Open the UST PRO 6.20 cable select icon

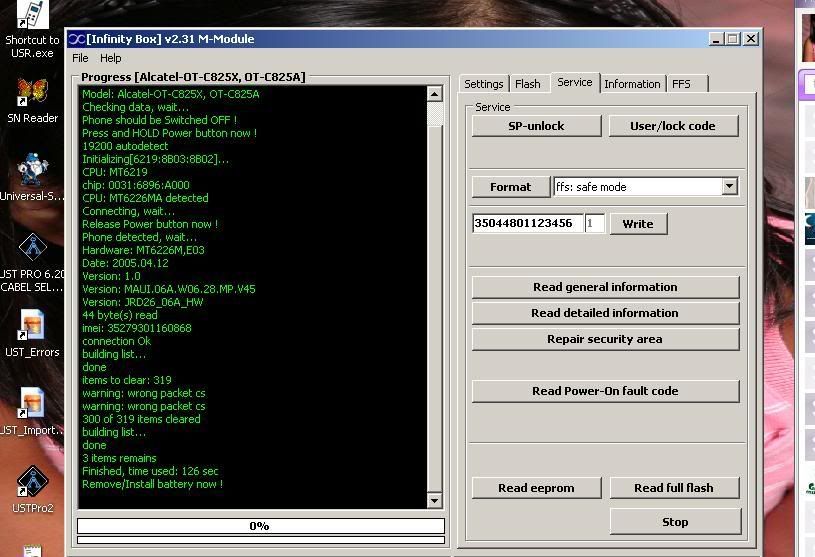(x=33, y=250)
